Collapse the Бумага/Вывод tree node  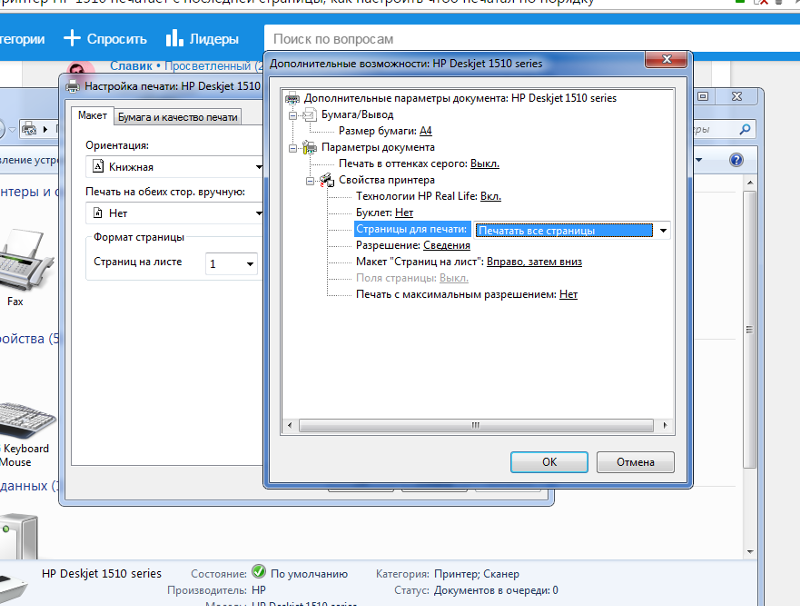pos(293,115)
